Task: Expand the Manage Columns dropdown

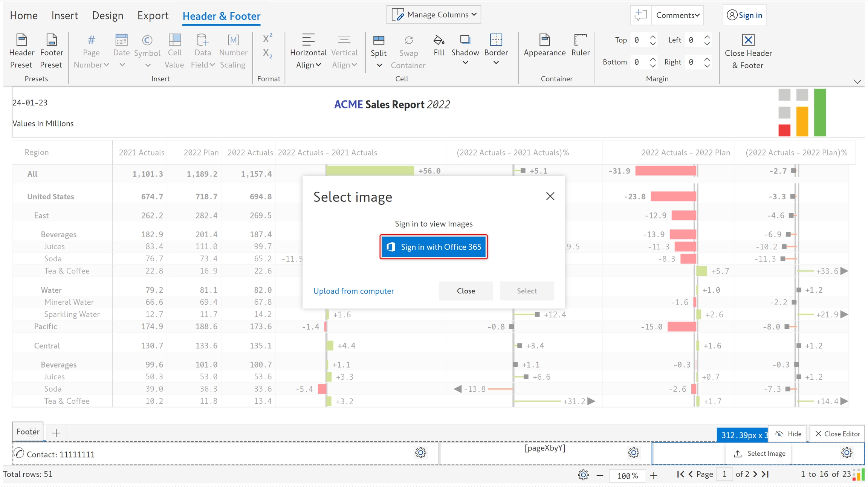Action: click(x=434, y=15)
